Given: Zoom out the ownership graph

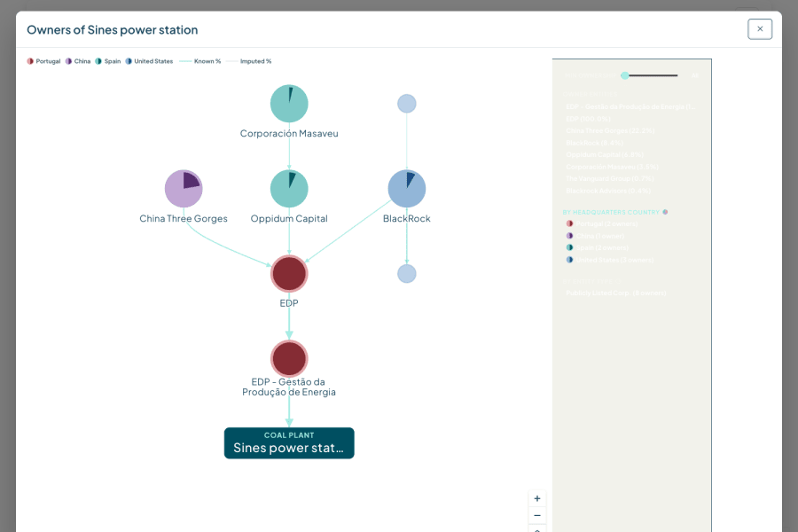Looking at the screenshot, I should click(537, 515).
